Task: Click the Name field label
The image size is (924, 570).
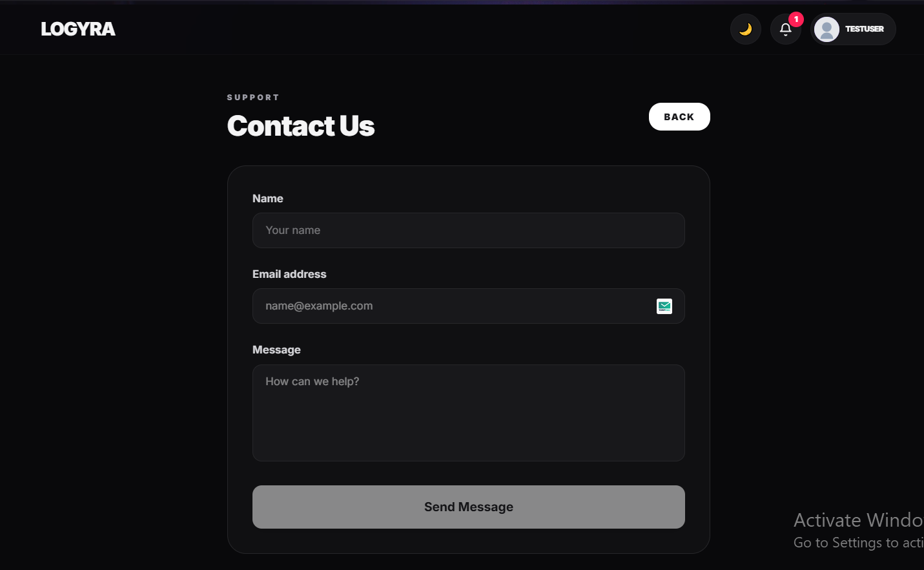Action: 268,198
